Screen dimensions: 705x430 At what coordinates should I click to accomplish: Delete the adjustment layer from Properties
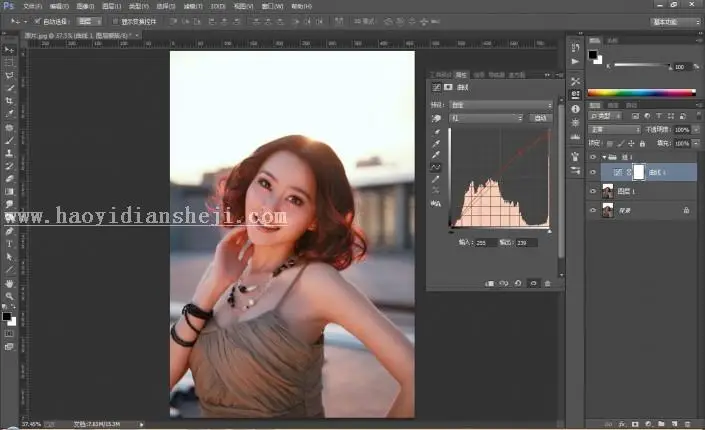click(x=547, y=283)
